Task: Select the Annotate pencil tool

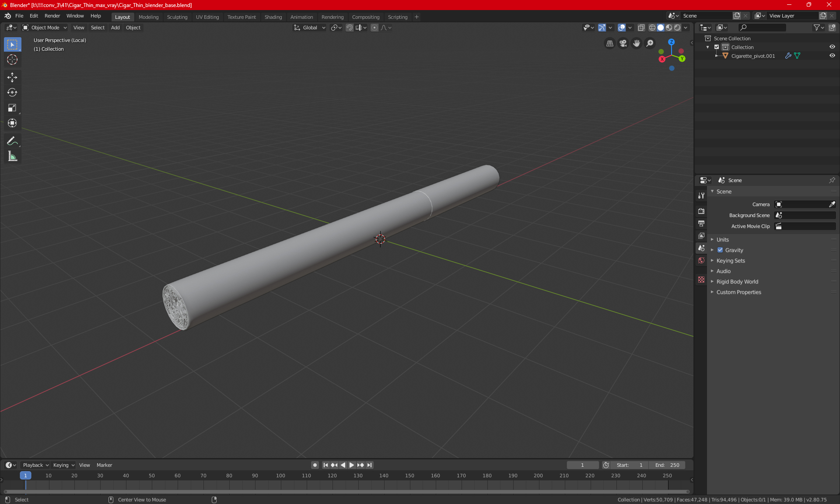Action: click(12, 141)
